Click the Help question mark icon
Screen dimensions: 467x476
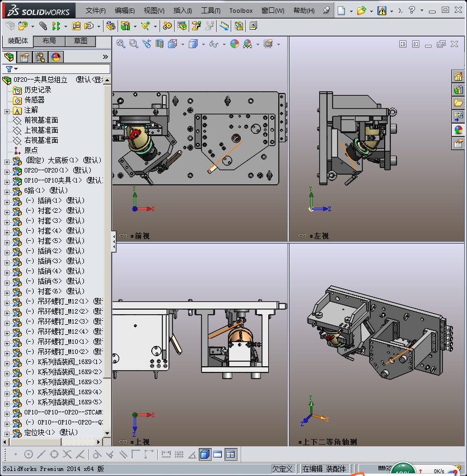click(412, 10)
